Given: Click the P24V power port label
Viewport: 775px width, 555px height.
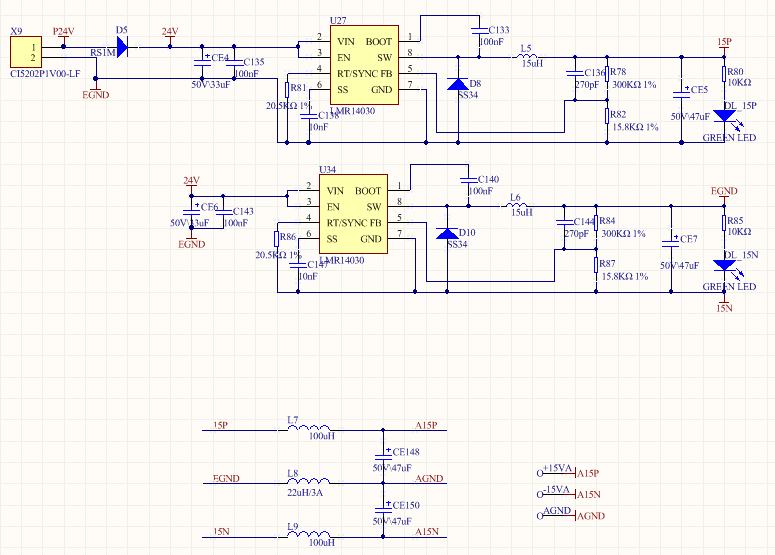Looking at the screenshot, I should pos(64,33).
